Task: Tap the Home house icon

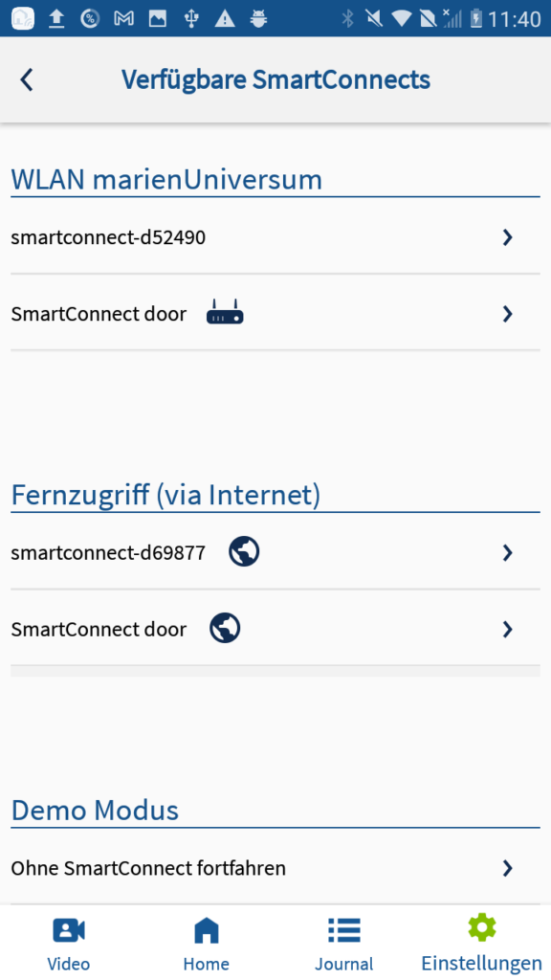Action: click(x=207, y=930)
